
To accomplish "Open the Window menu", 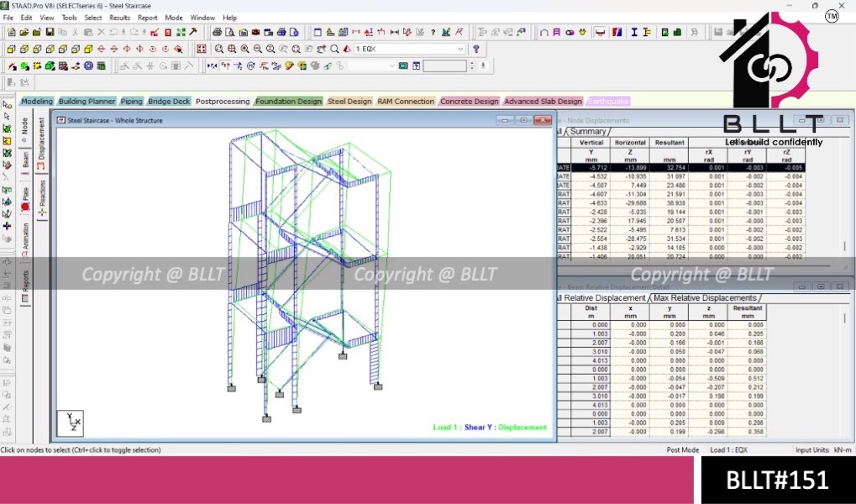I will 202,18.
